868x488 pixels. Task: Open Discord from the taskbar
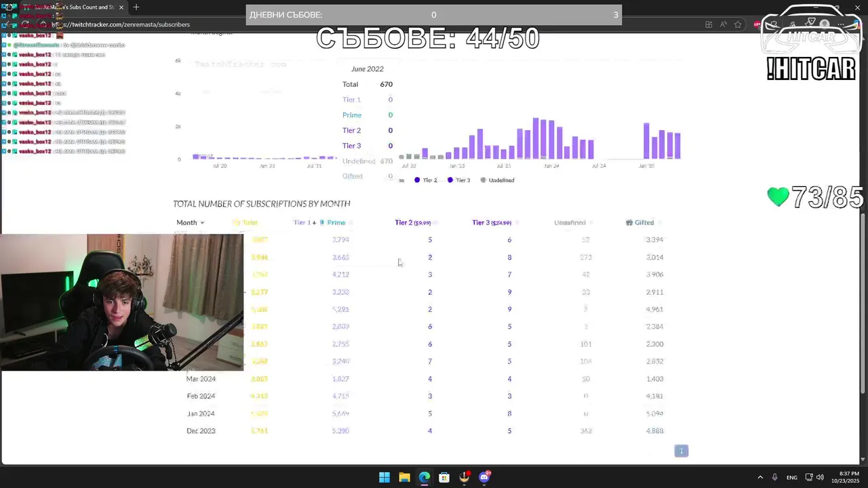(484, 477)
